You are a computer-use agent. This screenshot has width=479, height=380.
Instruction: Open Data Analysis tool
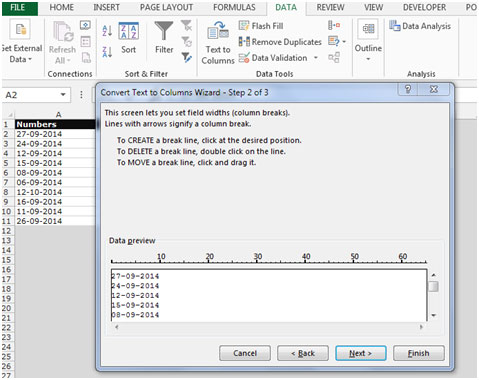(x=420, y=26)
